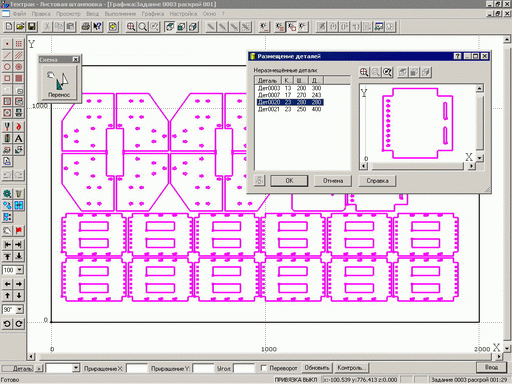Open the step value 100 dropdown
512x384 pixels.
pos(20,270)
